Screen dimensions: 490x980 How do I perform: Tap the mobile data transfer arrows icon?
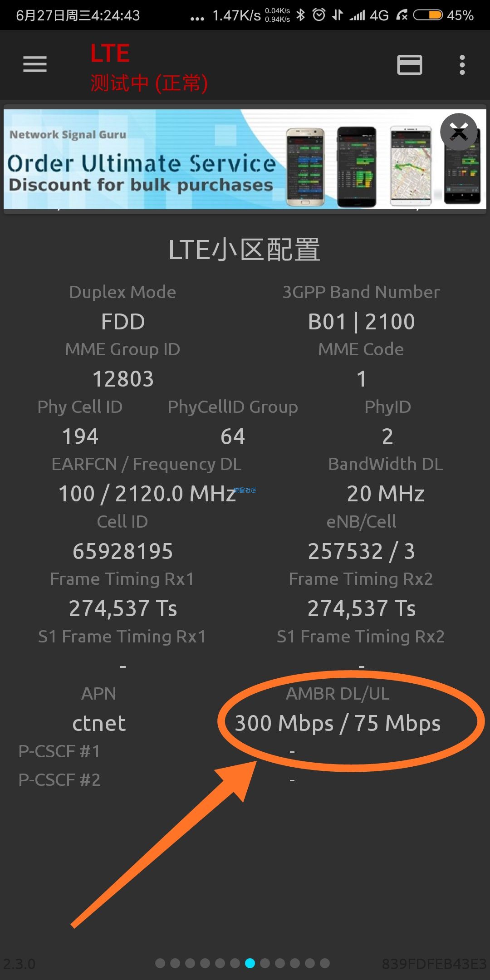(337, 15)
